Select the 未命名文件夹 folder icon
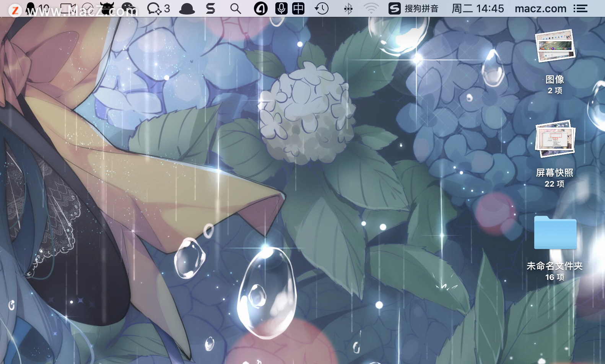The width and height of the screenshot is (605, 364). tap(555, 232)
